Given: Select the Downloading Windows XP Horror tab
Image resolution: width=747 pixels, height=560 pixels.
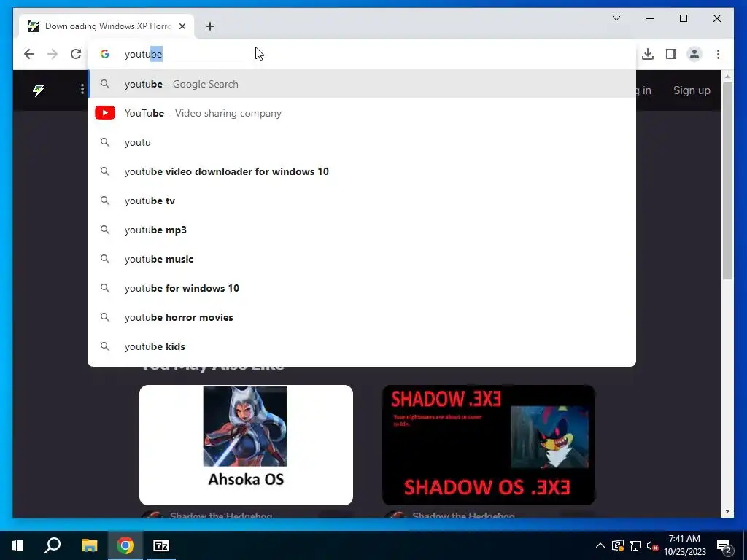Looking at the screenshot, I should coord(107,26).
